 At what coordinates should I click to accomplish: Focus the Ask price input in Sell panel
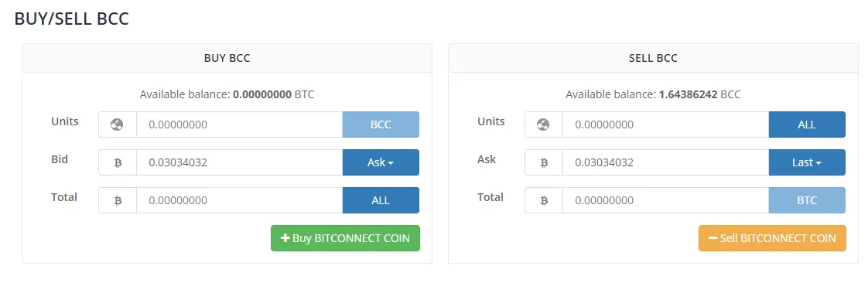[666, 162]
